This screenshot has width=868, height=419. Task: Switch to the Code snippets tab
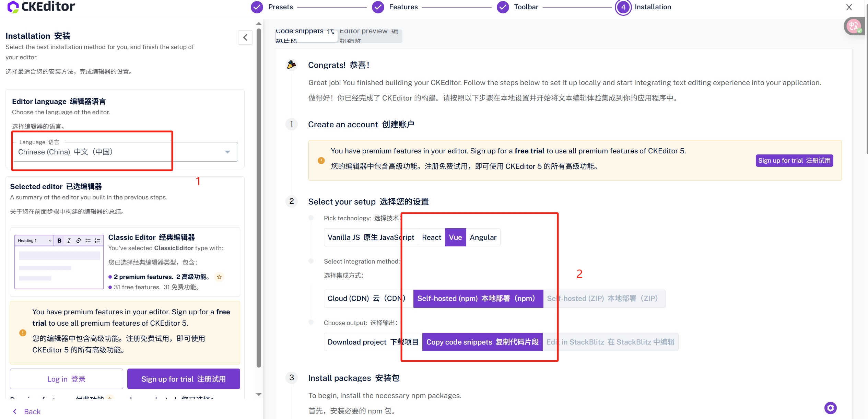tap(306, 35)
